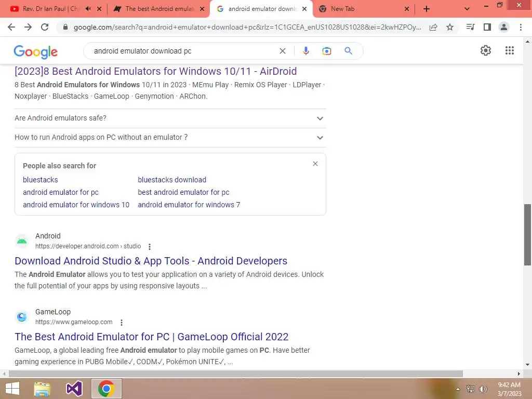Click the Android developer site favicon

[22, 241]
